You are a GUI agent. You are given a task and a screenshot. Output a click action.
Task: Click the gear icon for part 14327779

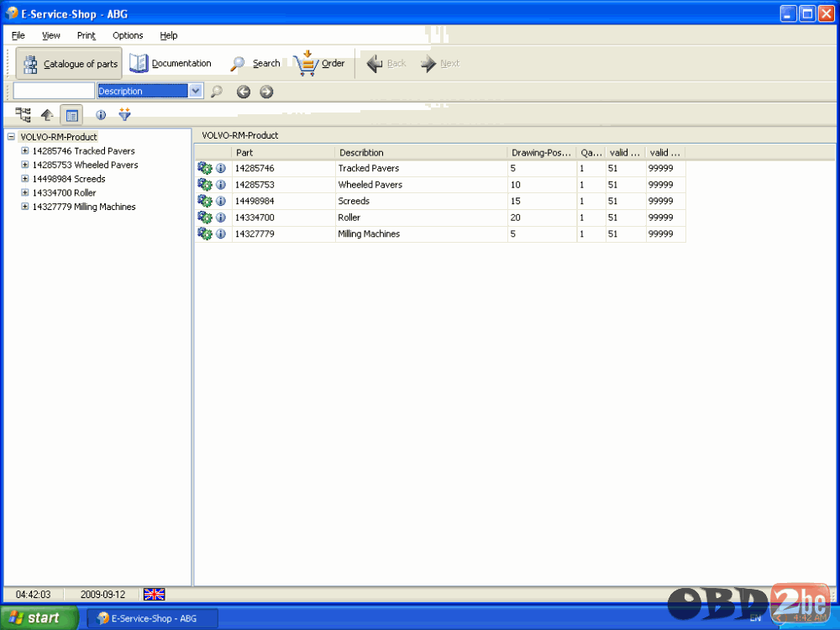[205, 234]
